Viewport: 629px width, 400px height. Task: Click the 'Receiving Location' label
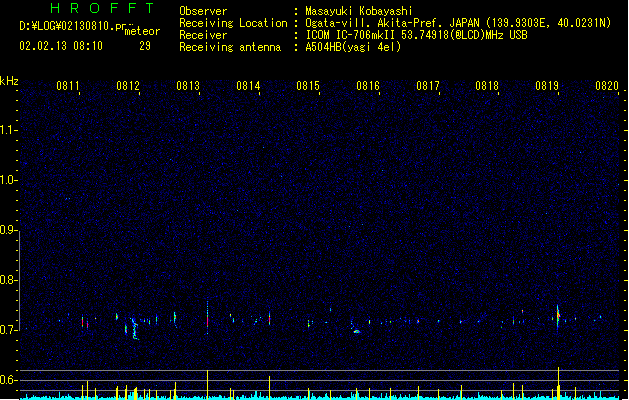point(233,23)
